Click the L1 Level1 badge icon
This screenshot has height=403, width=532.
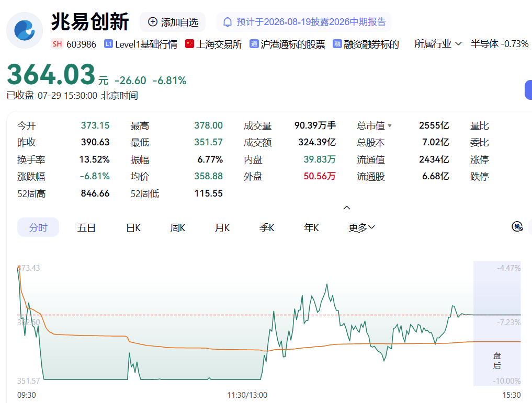(x=108, y=44)
